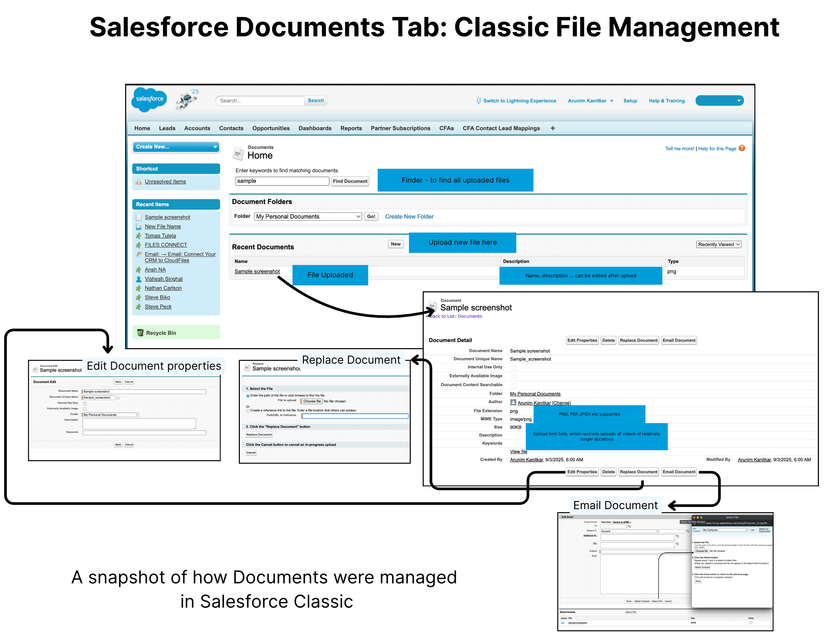
Task: Select the Enter the path of the file radio
Action: [x=248, y=396]
